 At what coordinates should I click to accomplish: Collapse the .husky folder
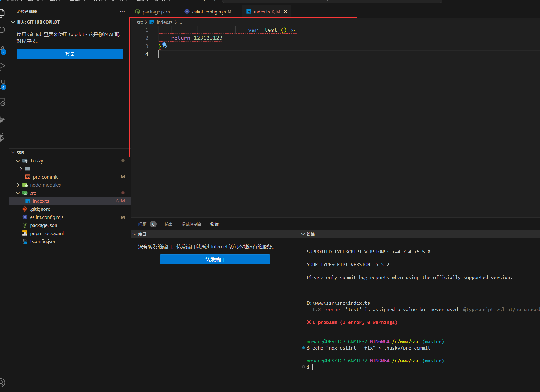[x=18, y=161]
